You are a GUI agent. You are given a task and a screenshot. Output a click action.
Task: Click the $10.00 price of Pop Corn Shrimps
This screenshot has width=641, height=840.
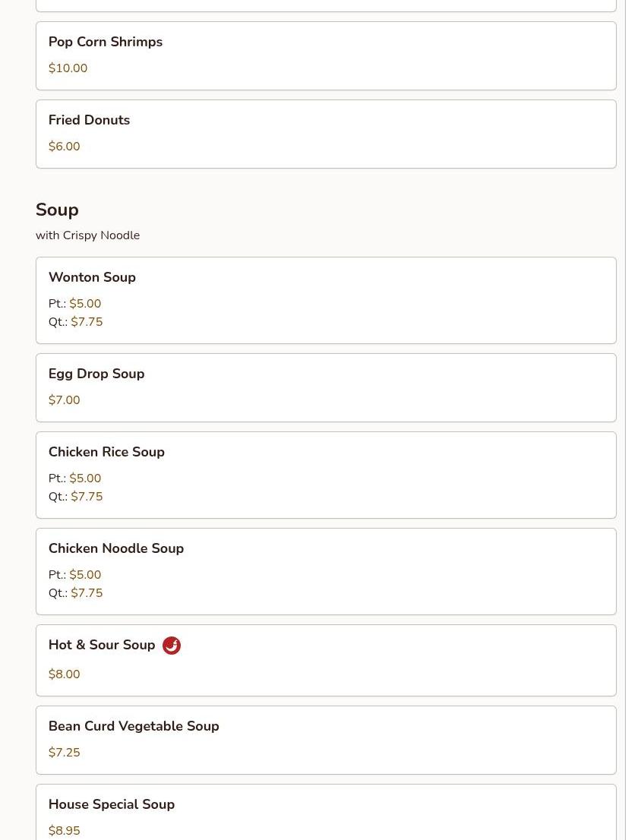click(x=68, y=68)
